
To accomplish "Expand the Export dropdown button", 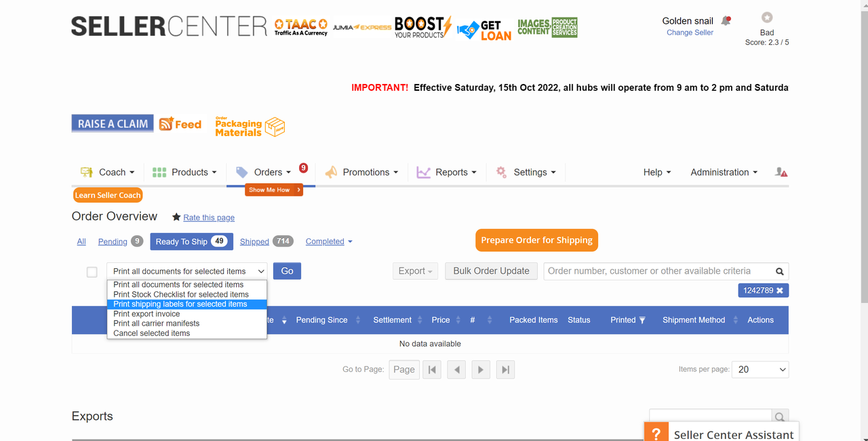I will point(415,271).
